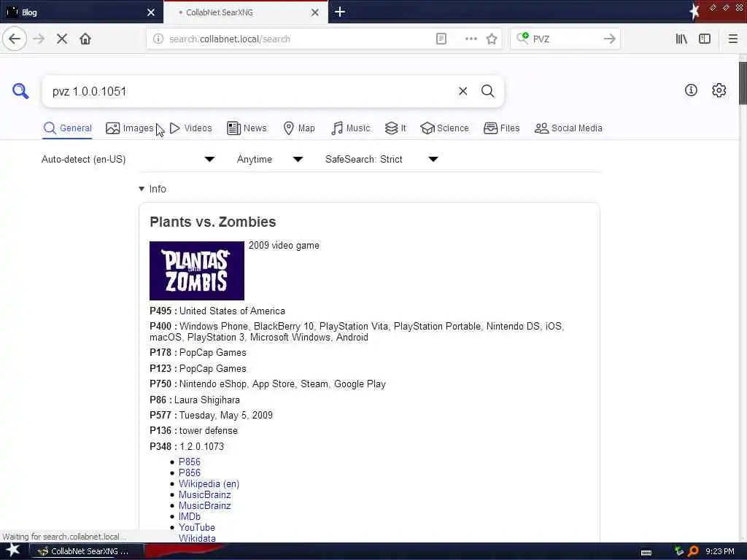
Task: Open the Wikipedia (en) link
Action: point(209,483)
